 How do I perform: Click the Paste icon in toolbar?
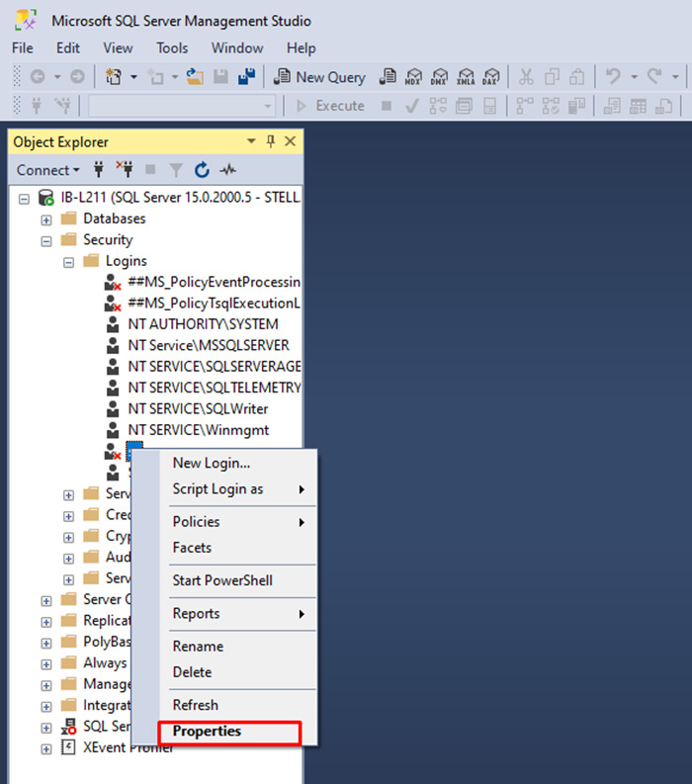577,77
